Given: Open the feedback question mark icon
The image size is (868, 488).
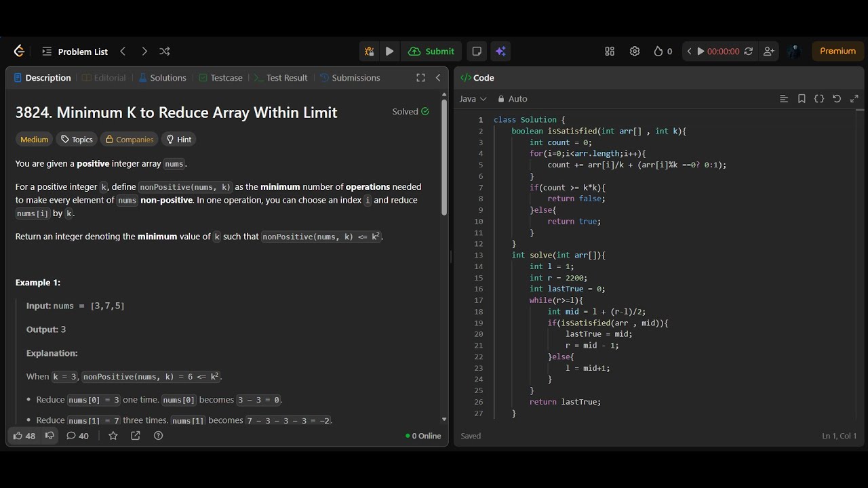Looking at the screenshot, I should pyautogui.click(x=159, y=436).
